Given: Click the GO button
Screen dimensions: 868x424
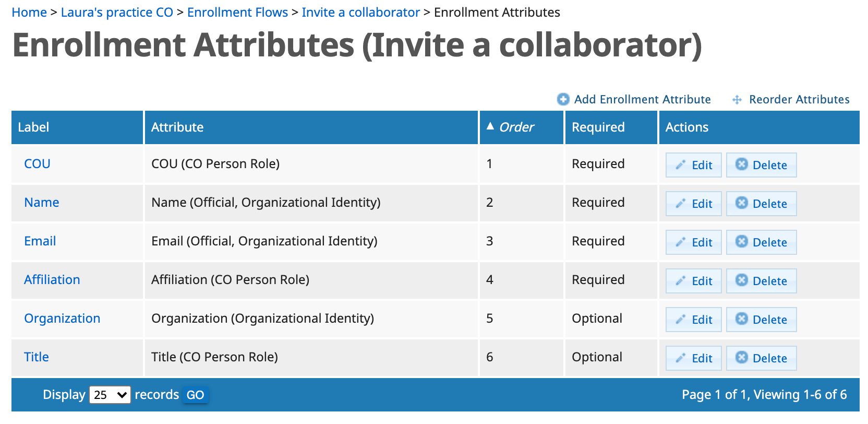Looking at the screenshot, I should pos(195,395).
